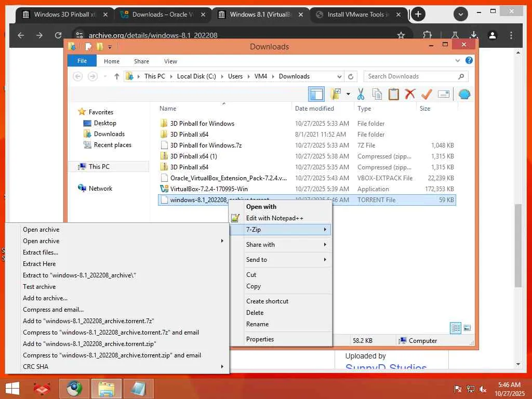Choose Properties in the context menu
Image resolution: width=532 pixels, height=399 pixels.
[281, 339]
